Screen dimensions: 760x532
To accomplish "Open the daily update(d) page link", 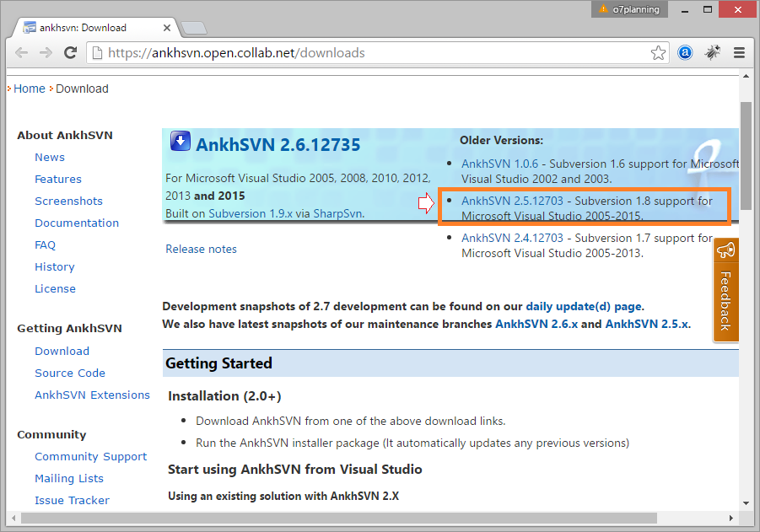I will pos(584,306).
